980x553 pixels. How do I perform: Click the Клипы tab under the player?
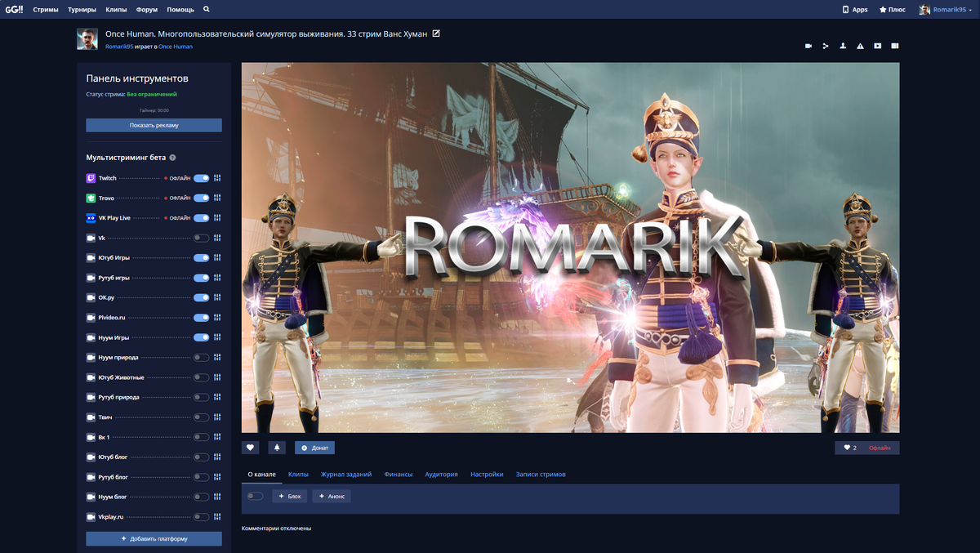point(298,474)
